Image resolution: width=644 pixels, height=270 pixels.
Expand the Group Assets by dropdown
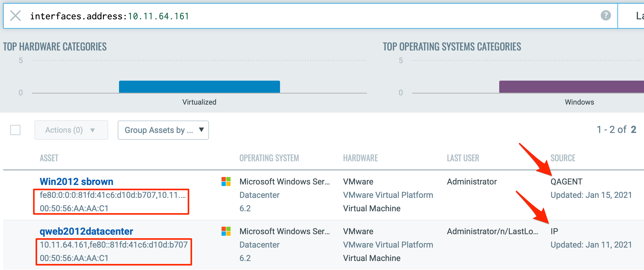coord(163,130)
